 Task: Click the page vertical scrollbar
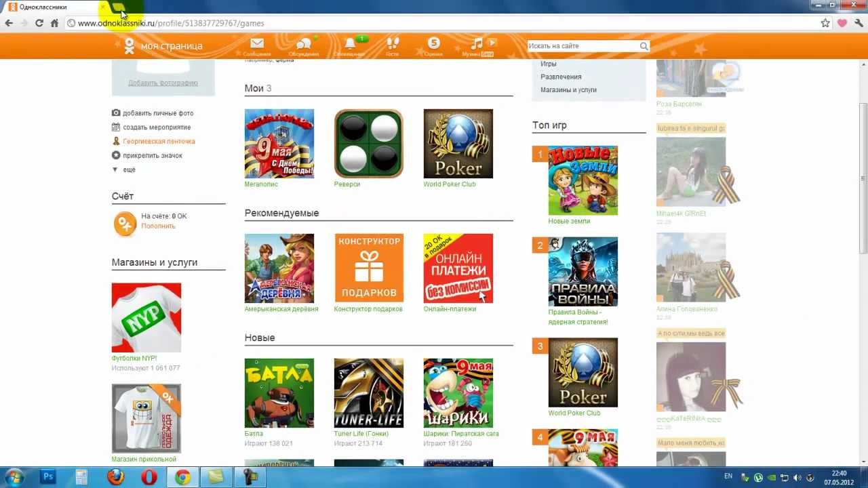pyautogui.click(x=863, y=179)
